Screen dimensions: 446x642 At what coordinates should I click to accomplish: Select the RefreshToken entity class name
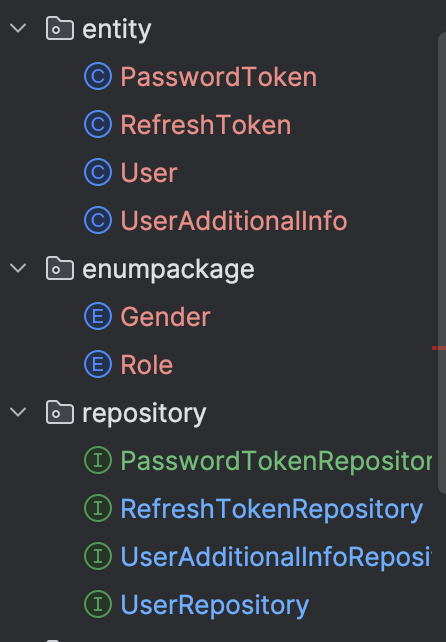click(x=206, y=124)
